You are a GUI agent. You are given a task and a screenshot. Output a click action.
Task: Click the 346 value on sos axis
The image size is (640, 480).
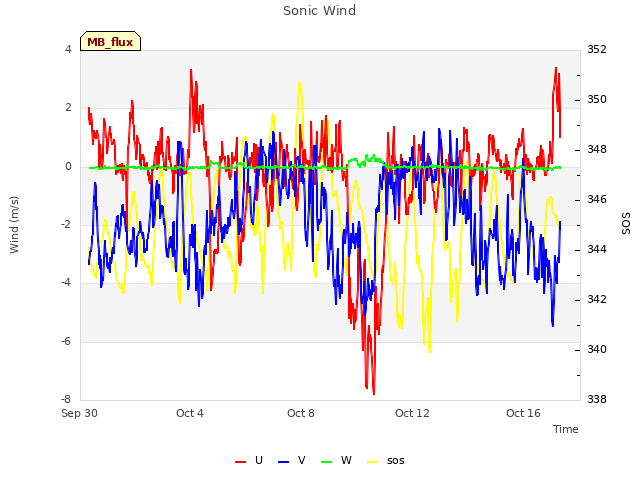pos(597,199)
